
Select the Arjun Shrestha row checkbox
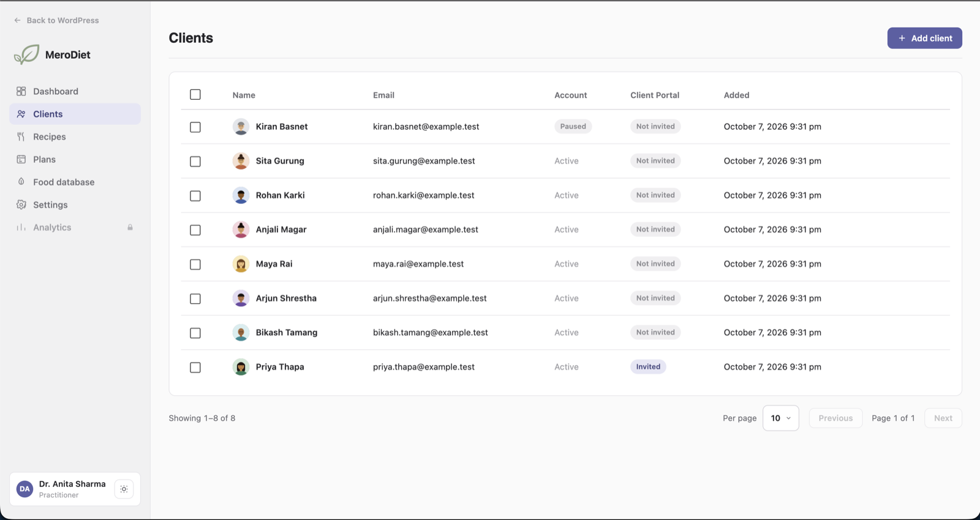click(195, 298)
